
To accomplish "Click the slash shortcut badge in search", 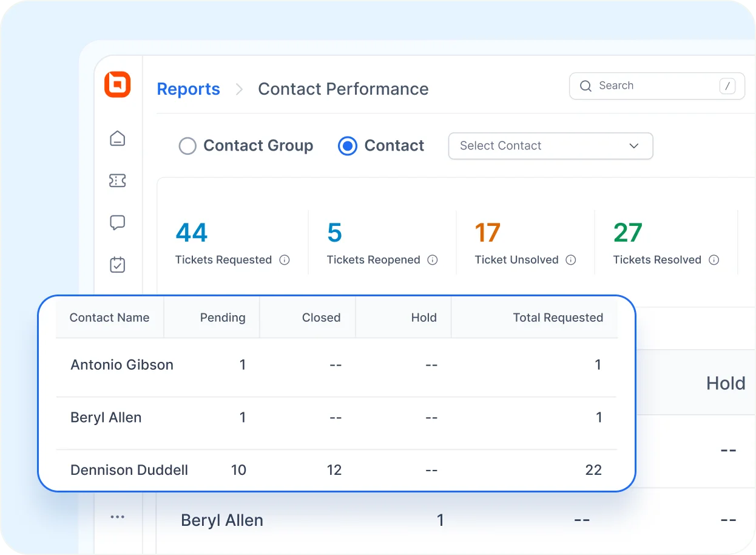I will click(727, 86).
